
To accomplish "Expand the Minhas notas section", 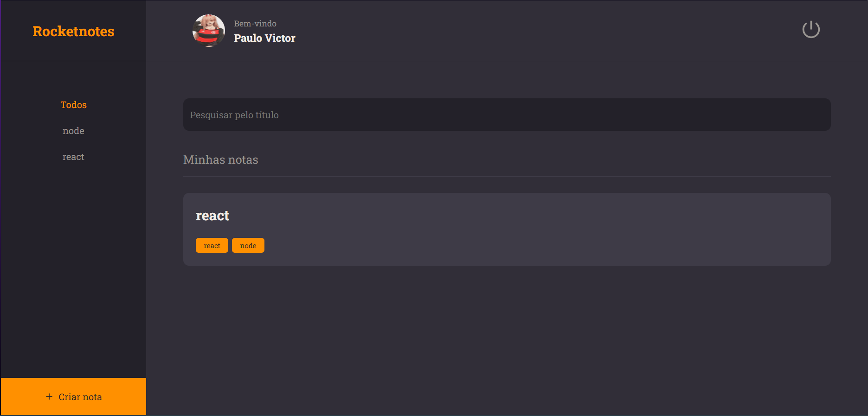I will pyautogui.click(x=221, y=160).
